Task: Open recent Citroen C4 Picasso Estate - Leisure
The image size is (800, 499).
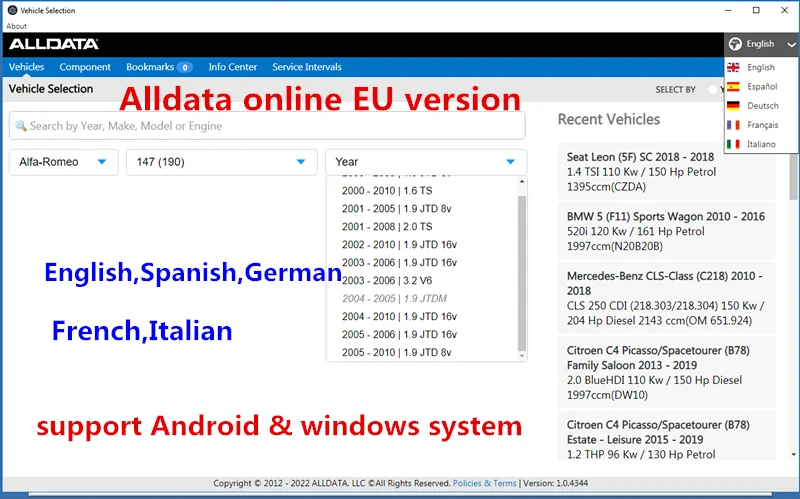Action: pos(667,436)
